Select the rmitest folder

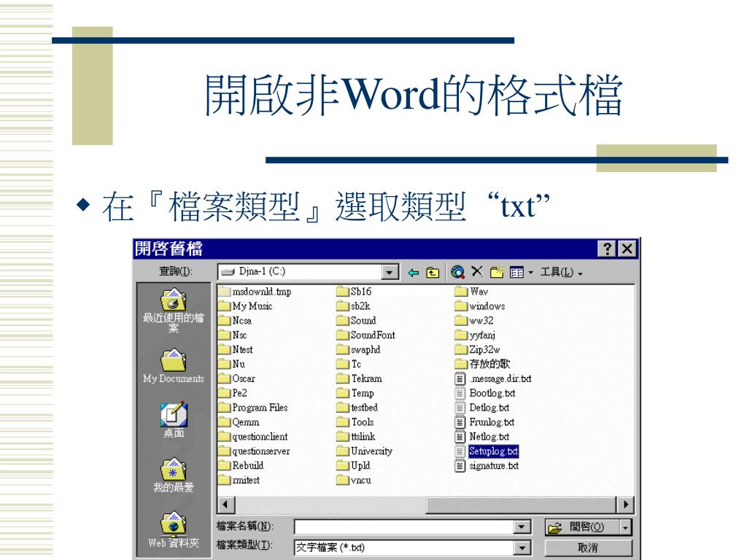tap(239, 480)
